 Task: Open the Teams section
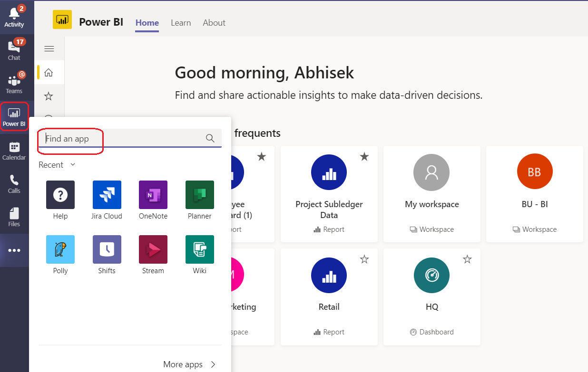[x=14, y=83]
